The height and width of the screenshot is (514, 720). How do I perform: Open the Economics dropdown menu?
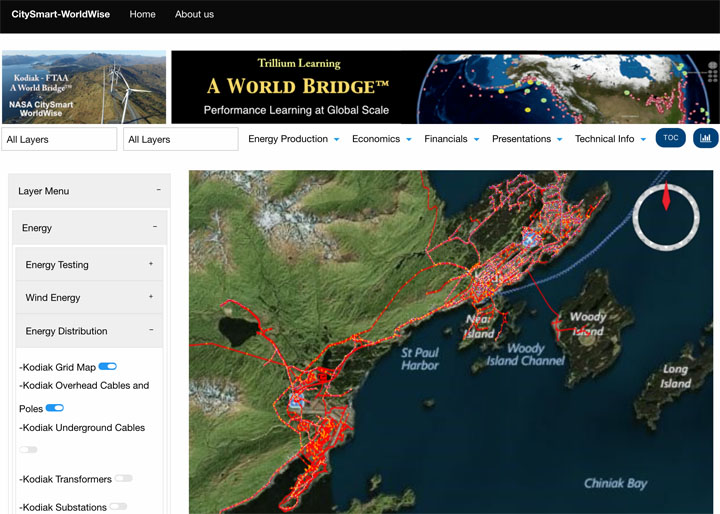[x=381, y=139]
